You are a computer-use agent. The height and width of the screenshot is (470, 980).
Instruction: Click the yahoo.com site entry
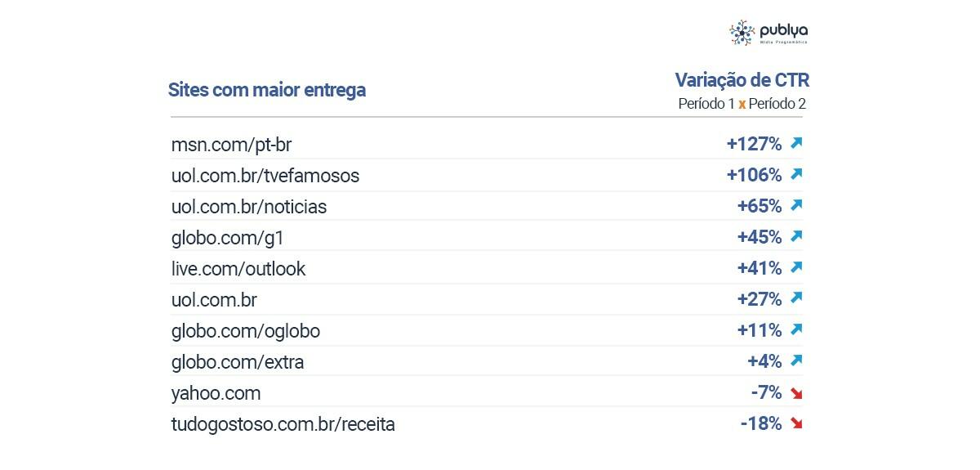(x=216, y=393)
